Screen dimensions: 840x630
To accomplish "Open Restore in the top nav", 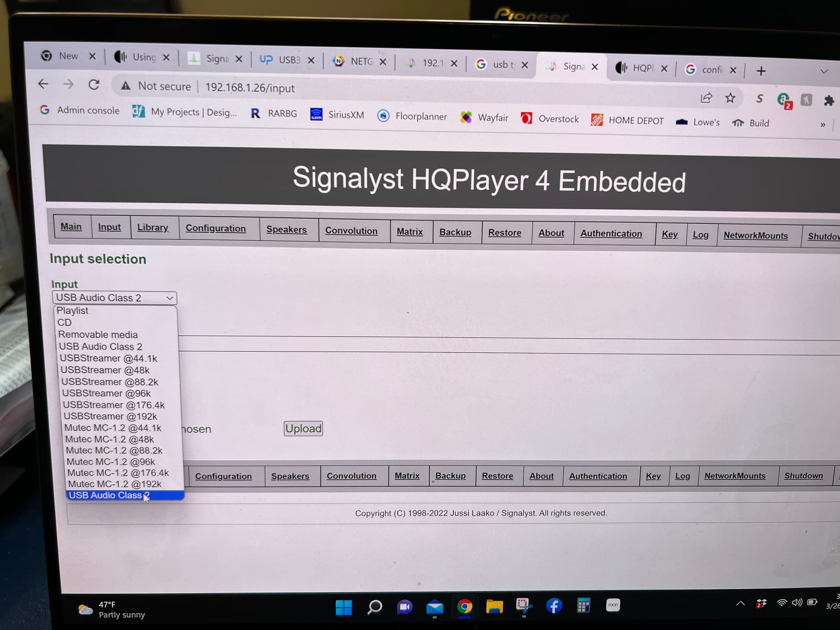I will 505,233.
